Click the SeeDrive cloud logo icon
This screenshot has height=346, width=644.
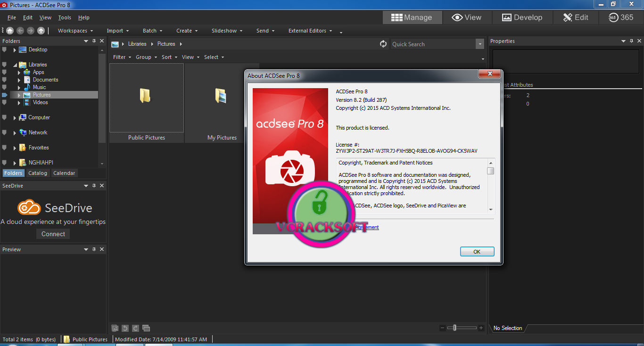point(29,207)
